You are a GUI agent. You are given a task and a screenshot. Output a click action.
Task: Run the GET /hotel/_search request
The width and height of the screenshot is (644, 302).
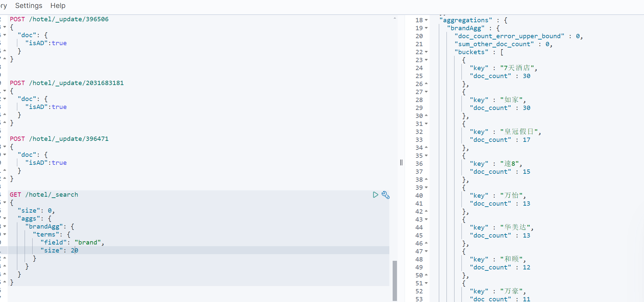click(375, 195)
